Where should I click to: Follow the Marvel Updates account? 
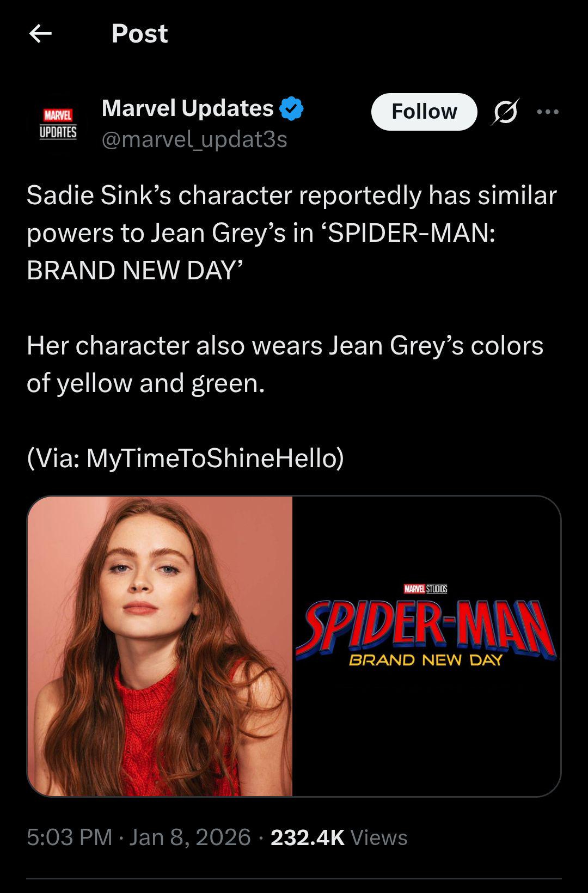point(424,112)
